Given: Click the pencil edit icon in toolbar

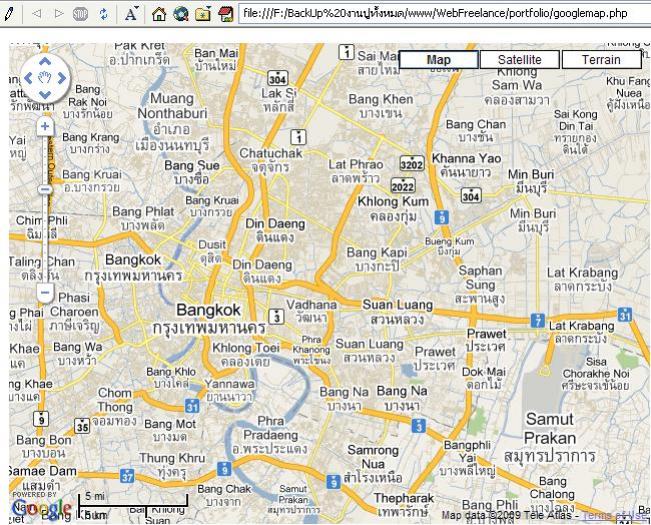Looking at the screenshot, I should (x=8, y=14).
